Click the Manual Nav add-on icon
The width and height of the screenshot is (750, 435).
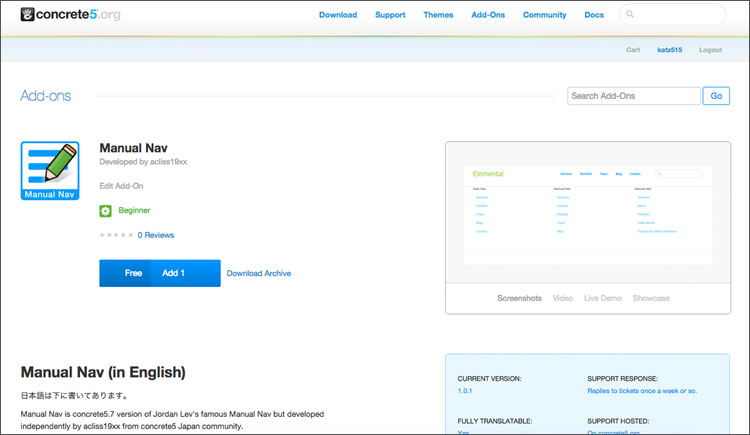[50, 170]
